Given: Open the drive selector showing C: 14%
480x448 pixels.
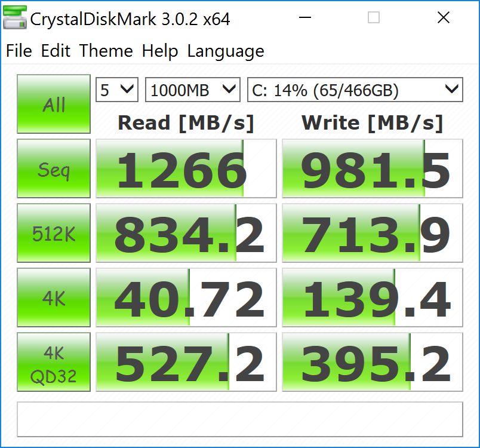Looking at the screenshot, I should point(355,90).
